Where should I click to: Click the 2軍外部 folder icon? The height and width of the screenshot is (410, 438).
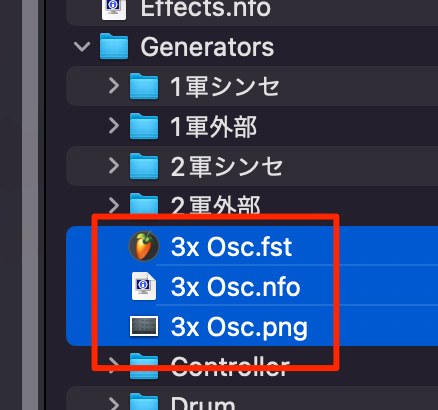(144, 204)
